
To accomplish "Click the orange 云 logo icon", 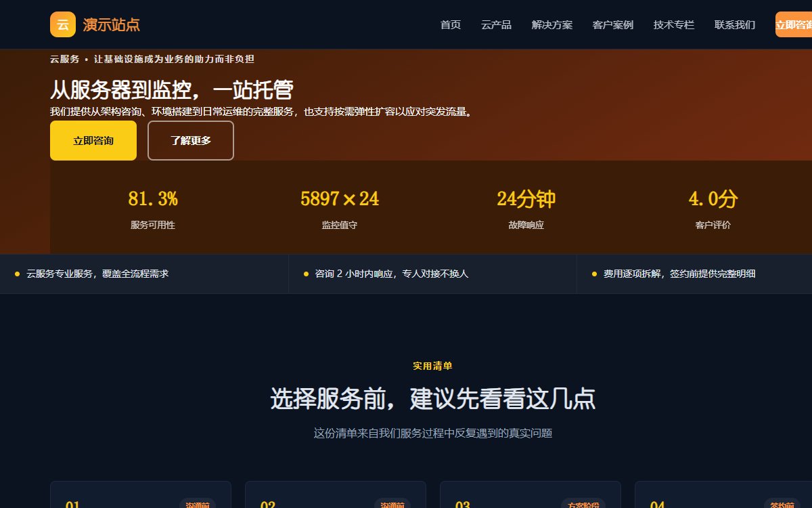I will pos(63,24).
